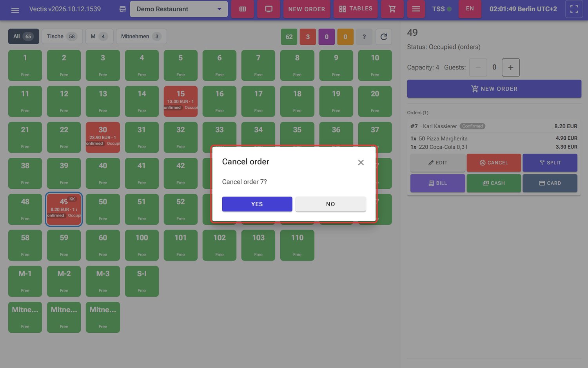The width and height of the screenshot is (588, 368).
Task: Select table 49 tile
Action: pyautogui.click(x=64, y=210)
